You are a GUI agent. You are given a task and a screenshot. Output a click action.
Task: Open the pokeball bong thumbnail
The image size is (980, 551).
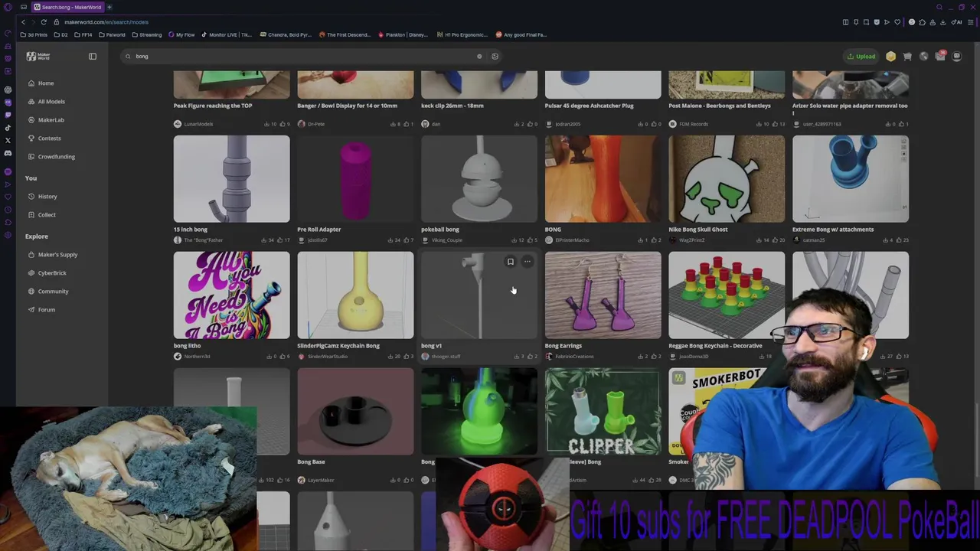479,179
